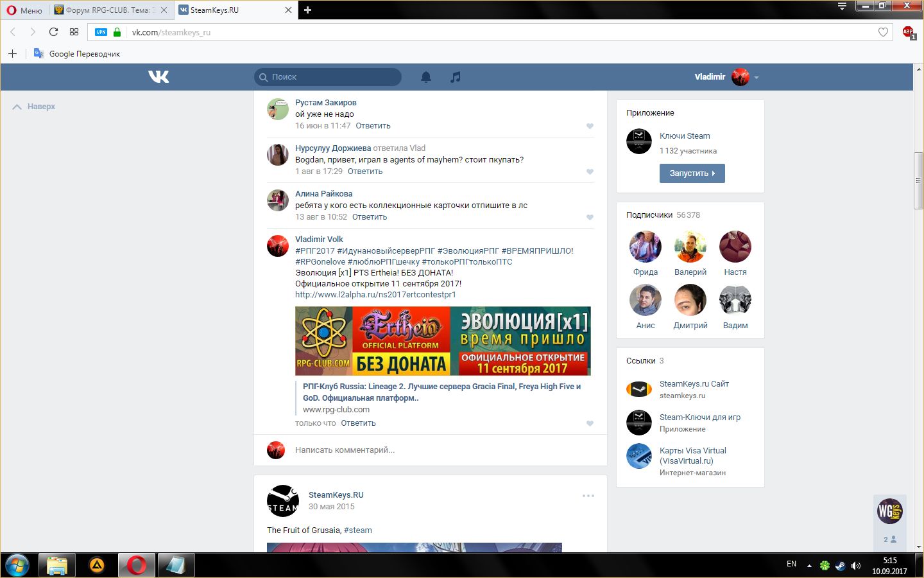This screenshot has width=924, height=578.
Task: Open Google Переводчик bookmark
Action: tap(77, 54)
